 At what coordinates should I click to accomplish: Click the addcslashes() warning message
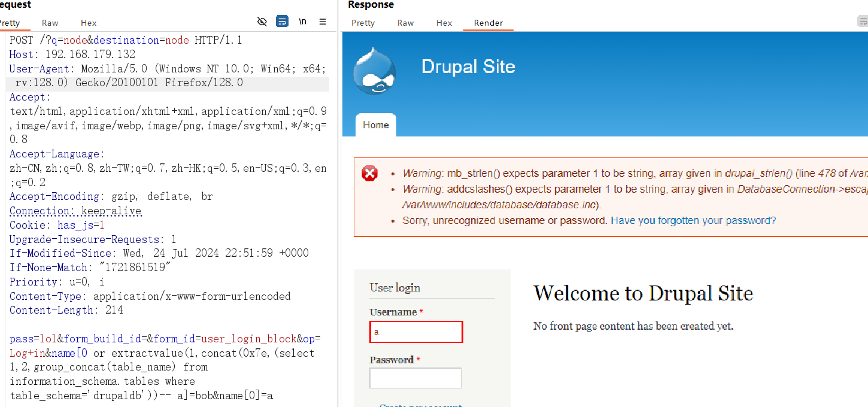click(635, 197)
